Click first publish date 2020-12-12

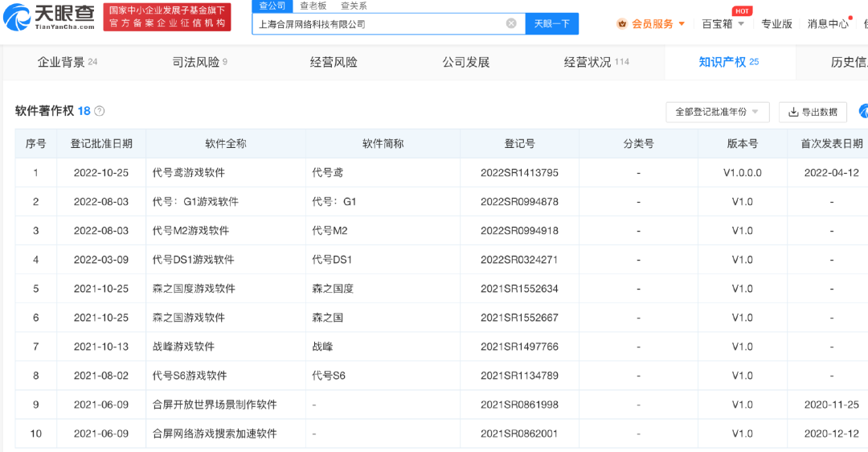pos(832,434)
